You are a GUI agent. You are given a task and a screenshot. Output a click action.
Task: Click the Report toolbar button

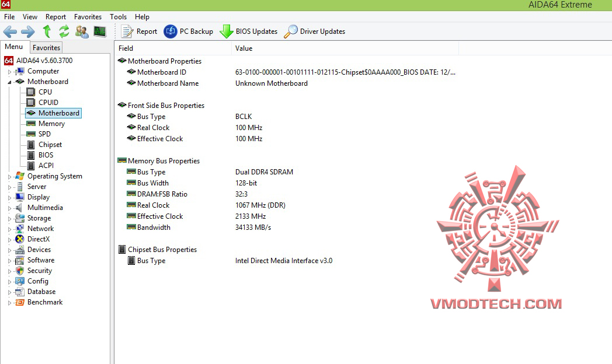coord(139,32)
